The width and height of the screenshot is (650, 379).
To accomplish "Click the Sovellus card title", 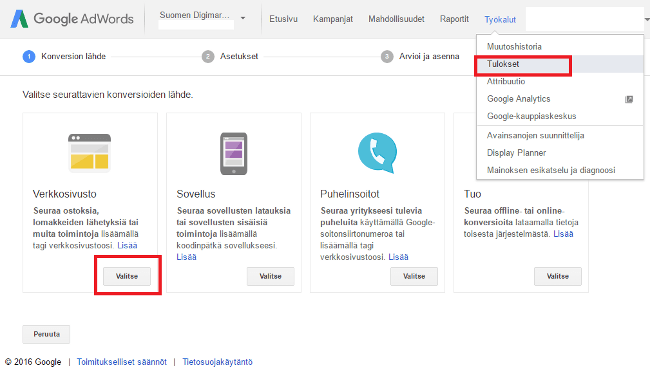I will coord(196,194).
